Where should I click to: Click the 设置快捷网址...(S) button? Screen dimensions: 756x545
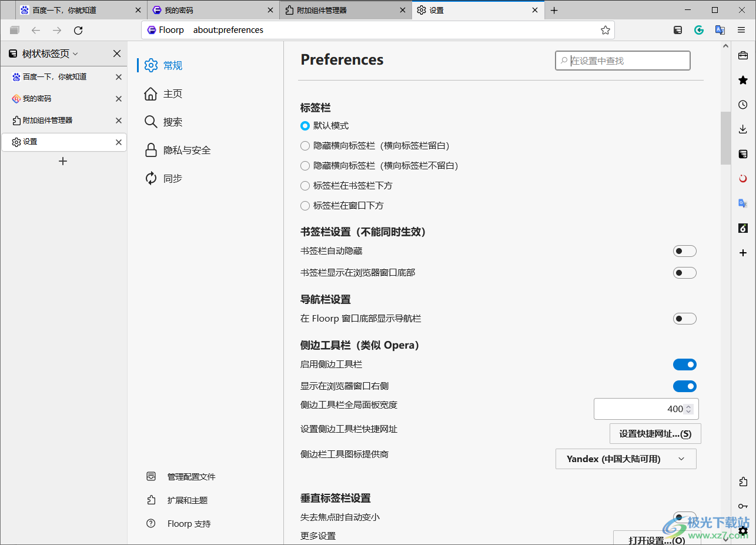point(655,433)
